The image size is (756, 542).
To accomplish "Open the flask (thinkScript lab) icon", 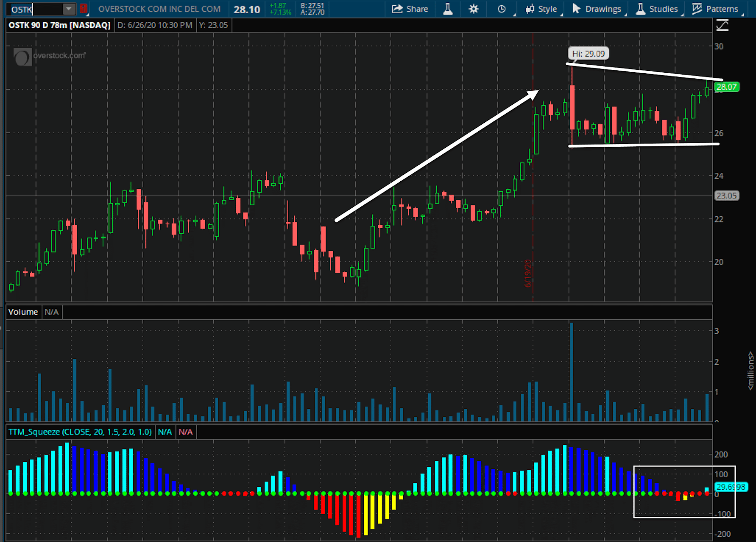I will pyautogui.click(x=447, y=9).
